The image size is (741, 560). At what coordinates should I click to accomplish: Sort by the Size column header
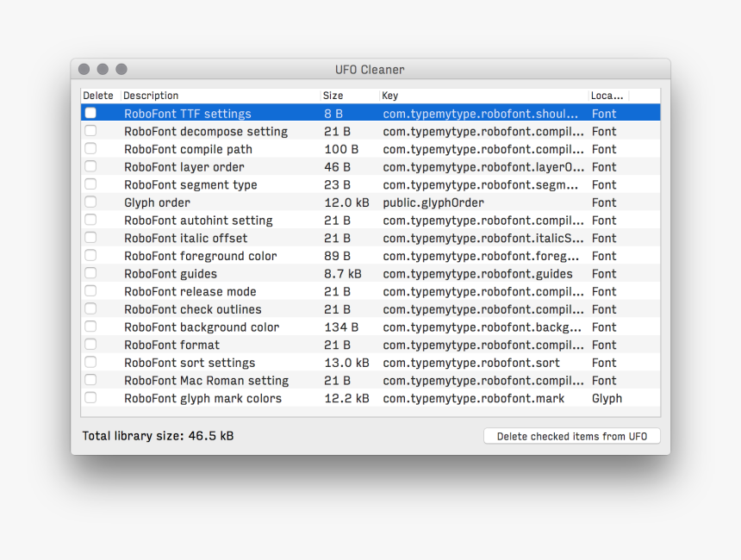pyautogui.click(x=350, y=96)
